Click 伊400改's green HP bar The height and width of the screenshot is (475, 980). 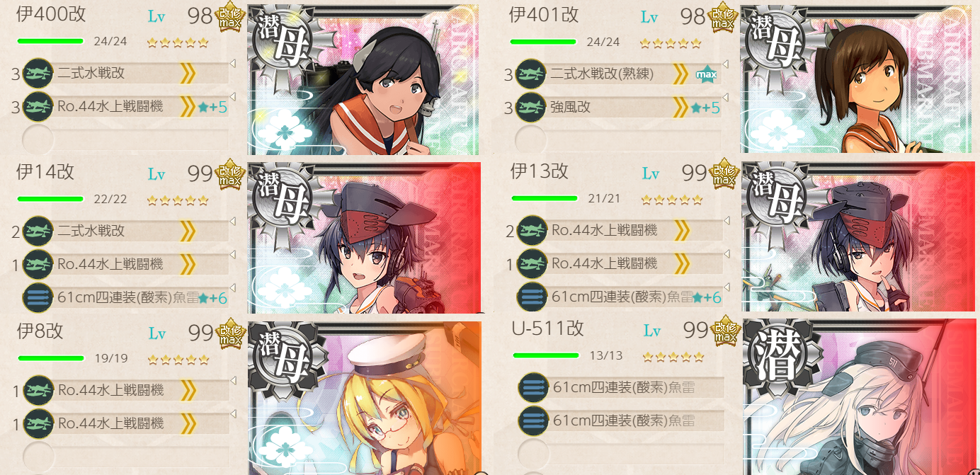(50, 41)
